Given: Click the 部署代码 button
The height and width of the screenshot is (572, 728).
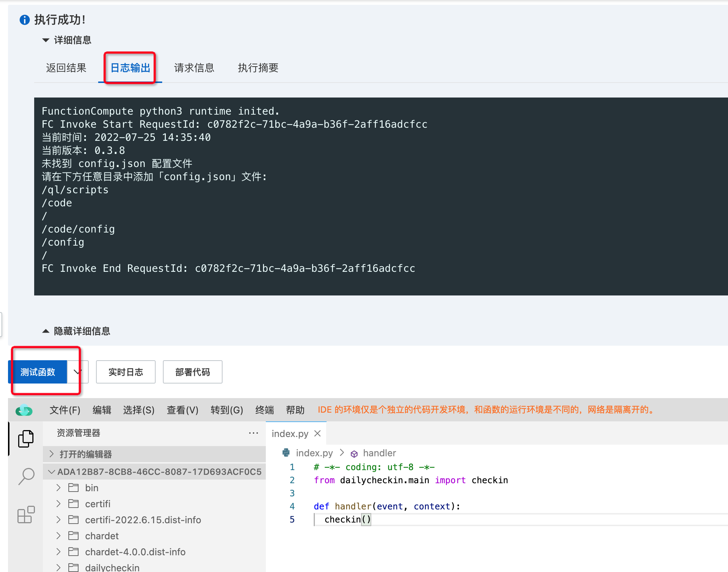Looking at the screenshot, I should point(193,372).
